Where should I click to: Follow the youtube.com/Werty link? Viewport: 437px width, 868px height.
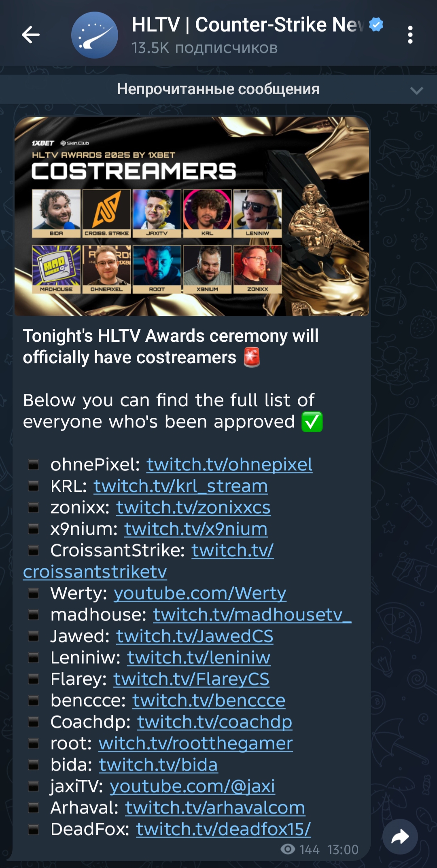[x=200, y=593]
